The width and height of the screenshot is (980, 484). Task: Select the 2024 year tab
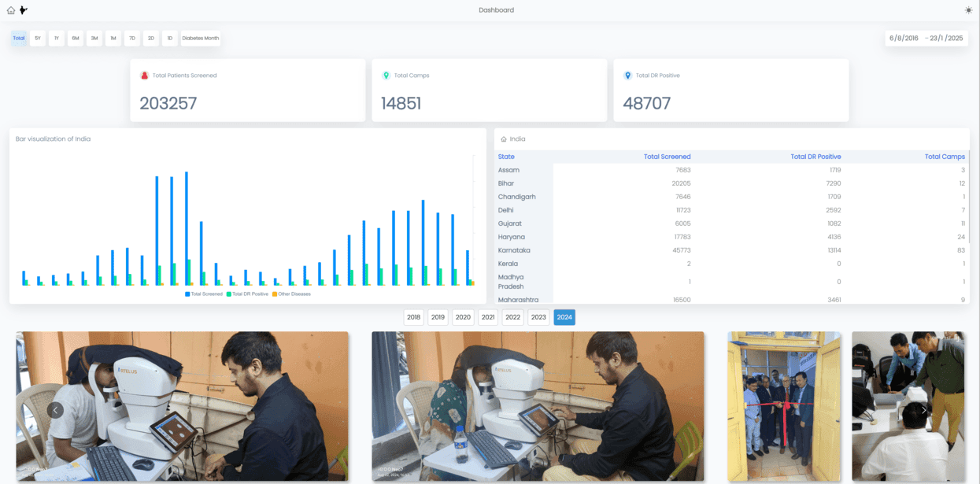click(x=564, y=317)
